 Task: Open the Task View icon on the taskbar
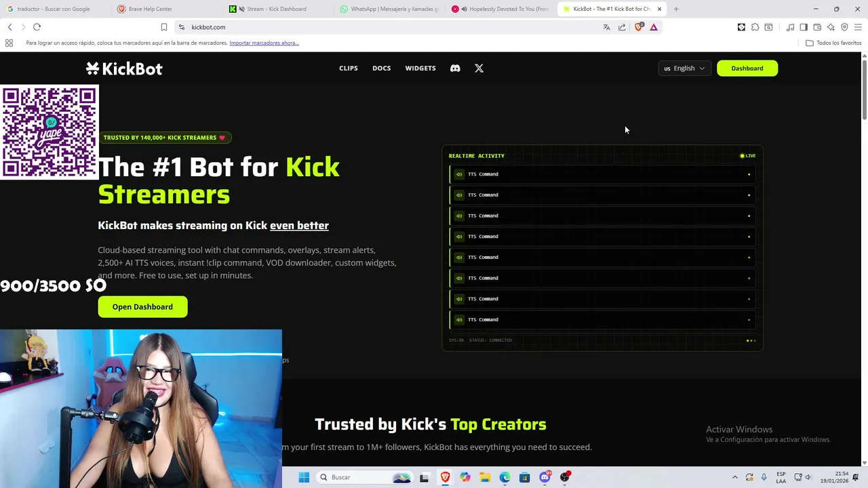click(425, 477)
